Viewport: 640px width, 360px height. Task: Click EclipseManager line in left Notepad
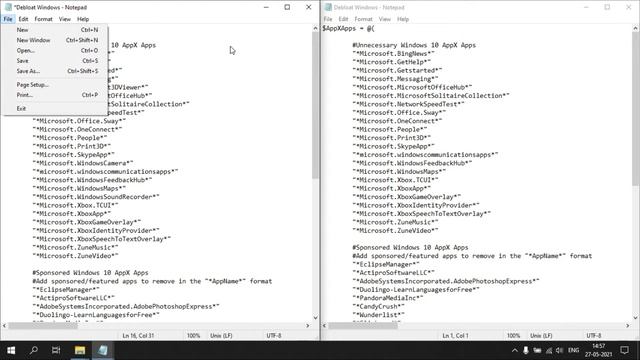click(66, 290)
